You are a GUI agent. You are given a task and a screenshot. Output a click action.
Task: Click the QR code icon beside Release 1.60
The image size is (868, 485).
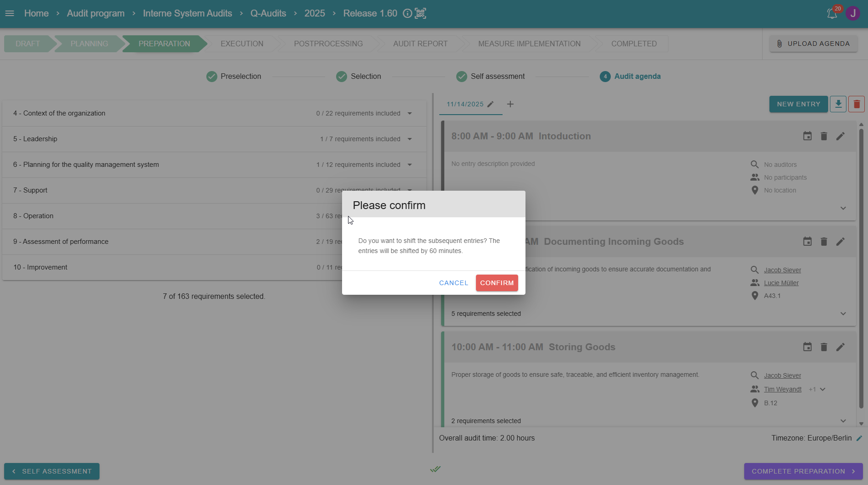click(420, 13)
